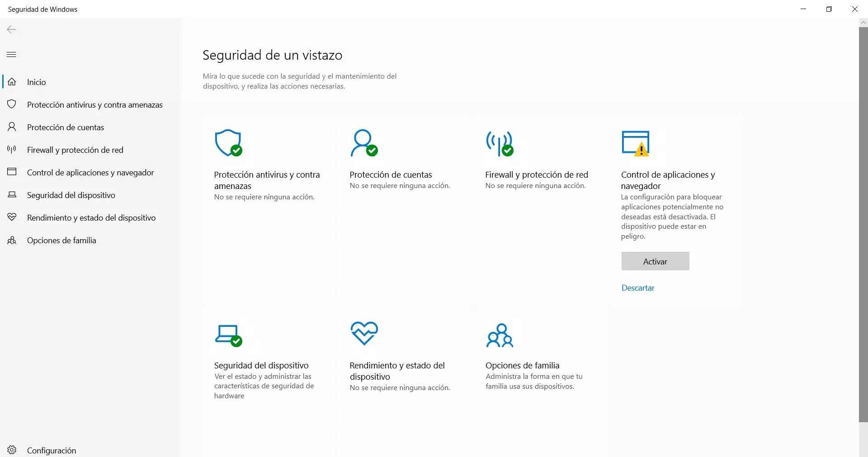Toggle the hamburger navigation menu
This screenshot has height=457, width=868.
point(11,55)
